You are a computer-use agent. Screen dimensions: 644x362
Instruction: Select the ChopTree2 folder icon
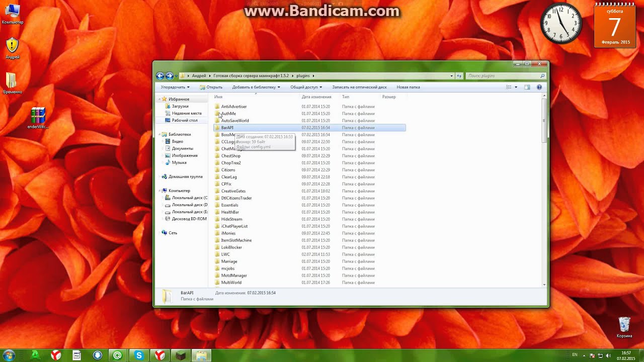click(217, 163)
